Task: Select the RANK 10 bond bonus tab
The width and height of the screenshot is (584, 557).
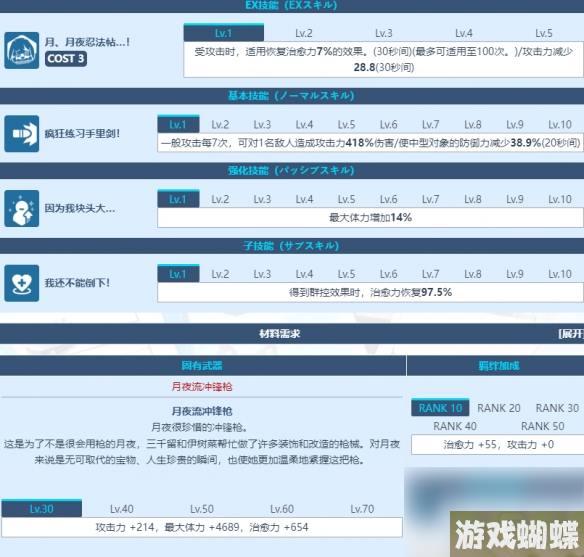Action: coord(440,408)
